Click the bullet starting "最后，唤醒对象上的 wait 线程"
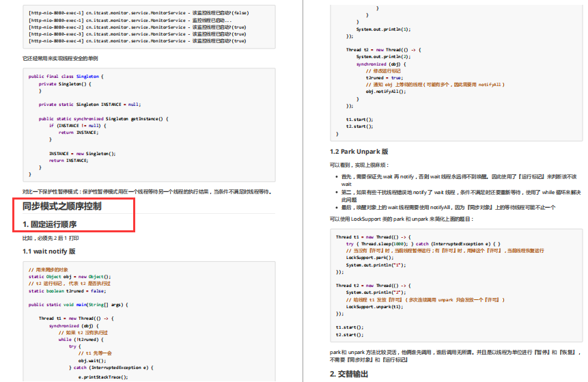Image resolution: width=588 pixels, height=382 pixels. coord(448,207)
